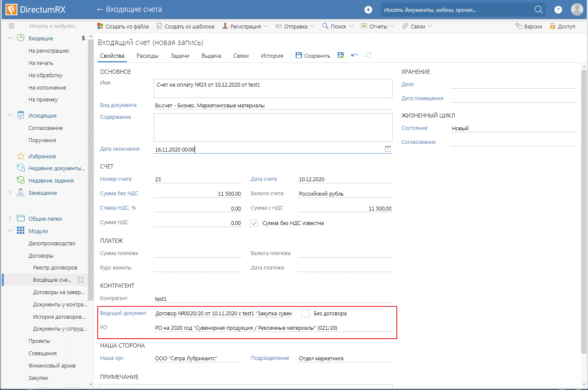Open Делопроизводство module
This screenshot has width=588, height=390.
pyautogui.click(x=52, y=243)
